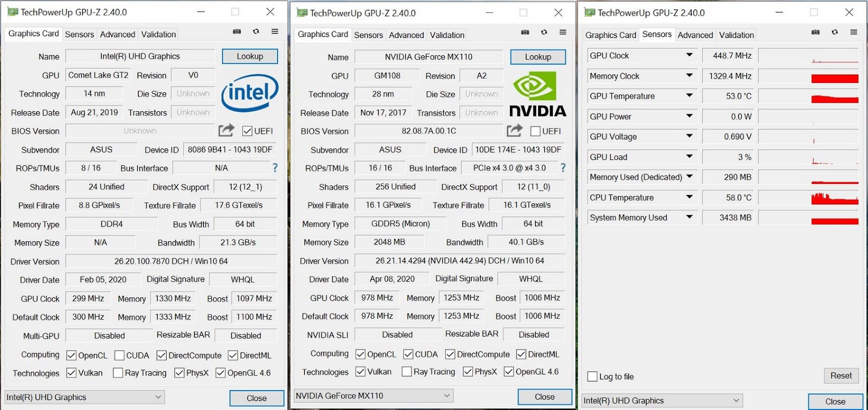This screenshot has height=410, width=868.
Task: Enable Log to file checkbox
Action: [x=592, y=376]
